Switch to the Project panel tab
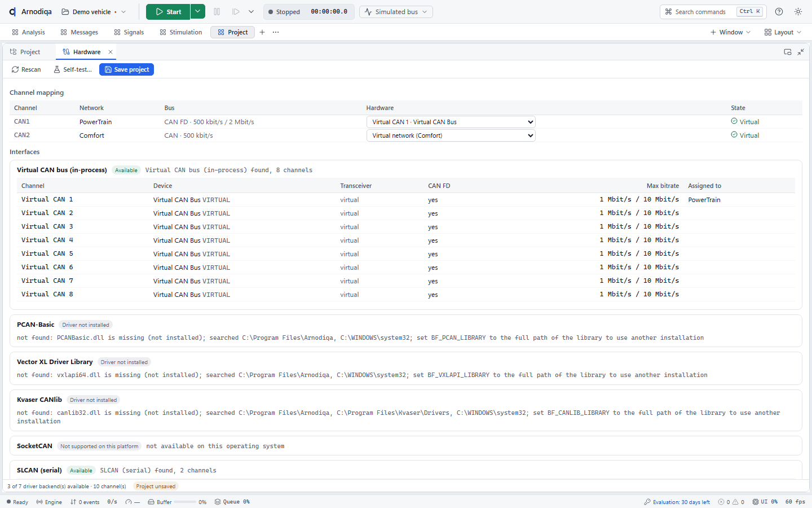The image size is (812, 508). pyautogui.click(x=25, y=52)
